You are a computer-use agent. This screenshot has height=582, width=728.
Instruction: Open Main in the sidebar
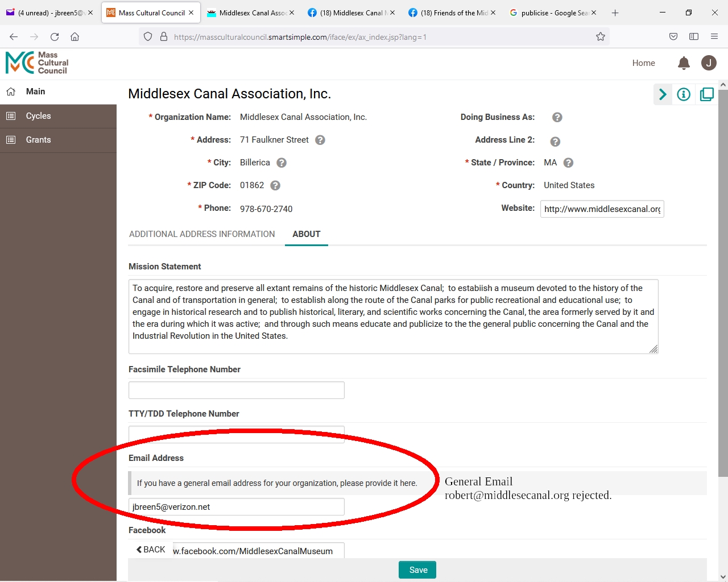point(58,92)
